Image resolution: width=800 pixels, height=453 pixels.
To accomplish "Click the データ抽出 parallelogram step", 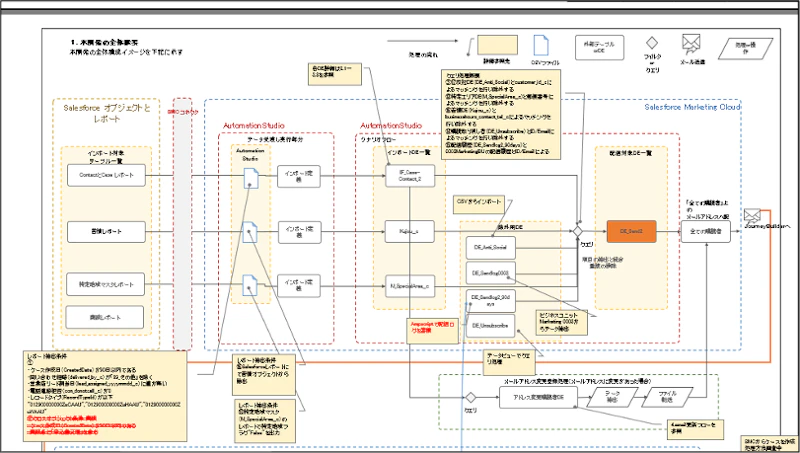I will pyautogui.click(x=612, y=397).
